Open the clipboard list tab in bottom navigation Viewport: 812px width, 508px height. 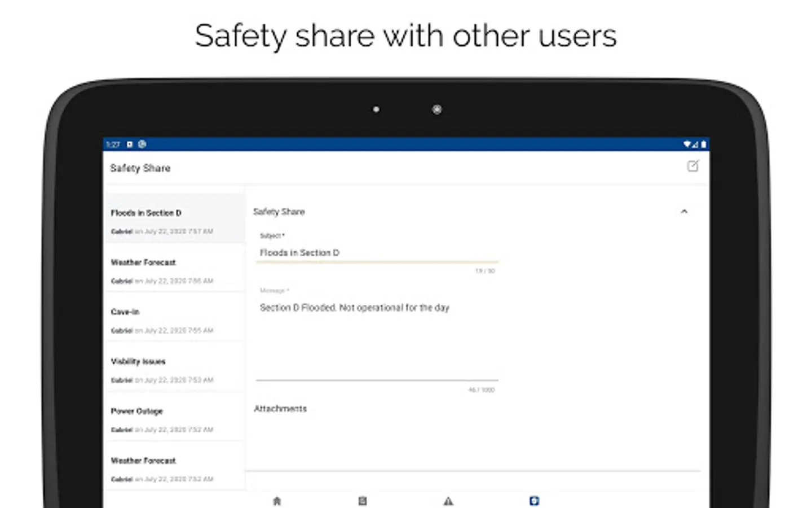pos(363,501)
